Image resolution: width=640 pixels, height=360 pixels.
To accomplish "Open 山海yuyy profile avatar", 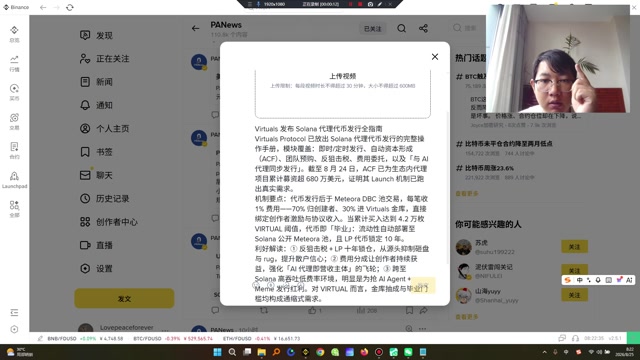I will pyautogui.click(x=463, y=296).
